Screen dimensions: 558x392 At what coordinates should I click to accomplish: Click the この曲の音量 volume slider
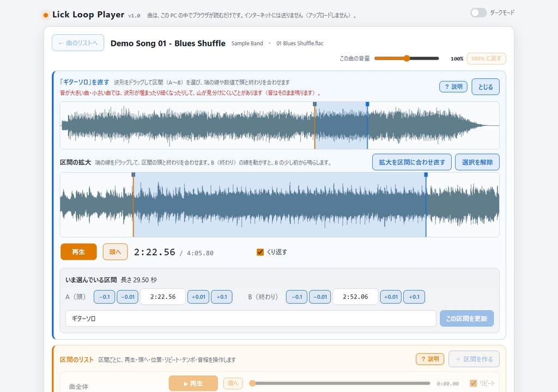pos(407,58)
